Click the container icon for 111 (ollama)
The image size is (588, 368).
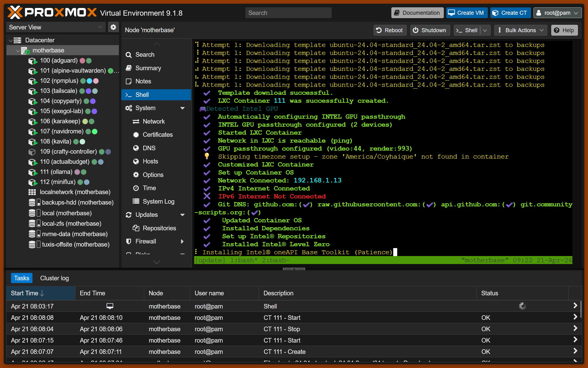pos(32,172)
